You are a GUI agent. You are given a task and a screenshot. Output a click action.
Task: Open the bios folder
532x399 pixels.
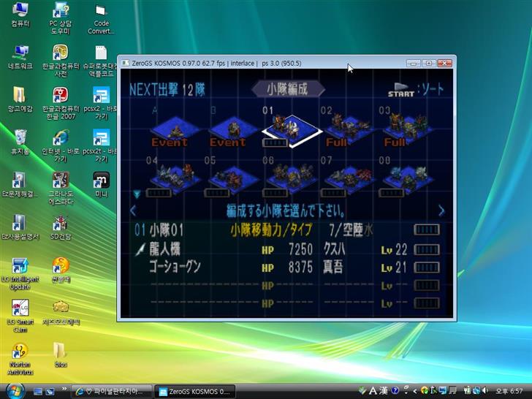(x=61, y=355)
